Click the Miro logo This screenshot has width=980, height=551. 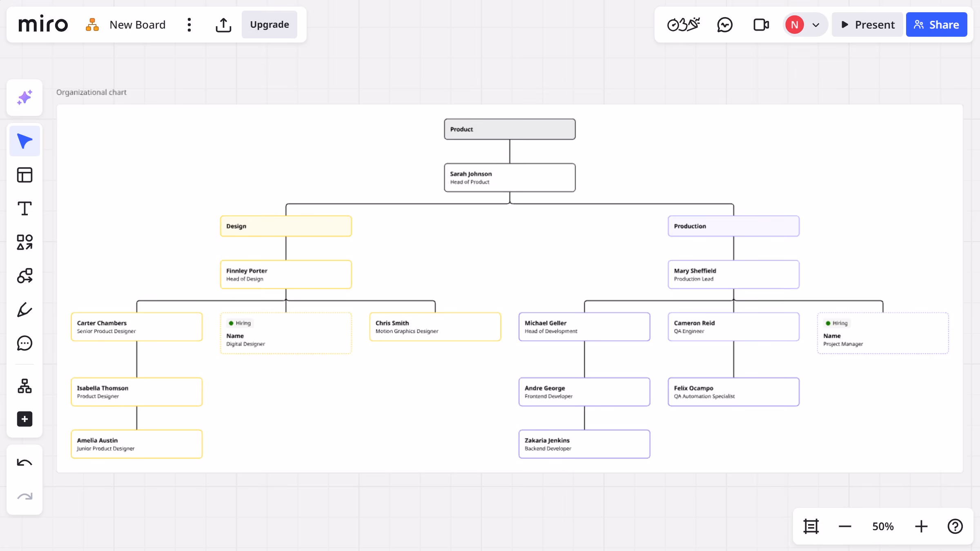43,24
